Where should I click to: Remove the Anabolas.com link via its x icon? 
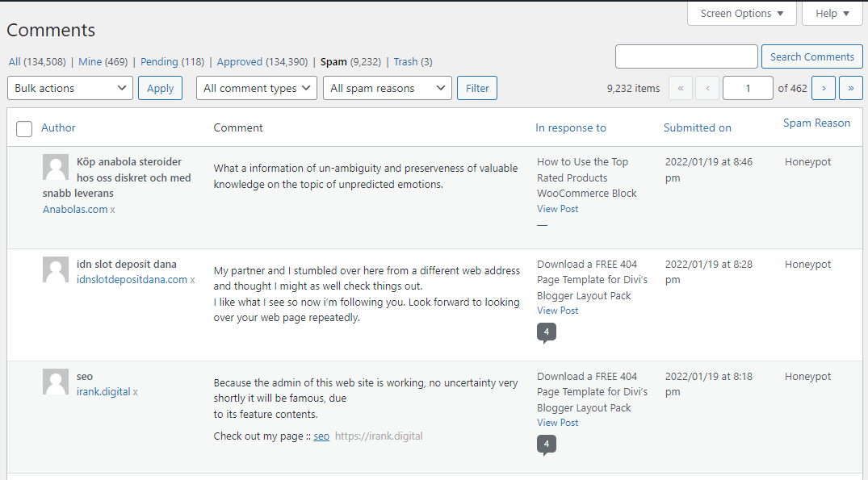110,209
